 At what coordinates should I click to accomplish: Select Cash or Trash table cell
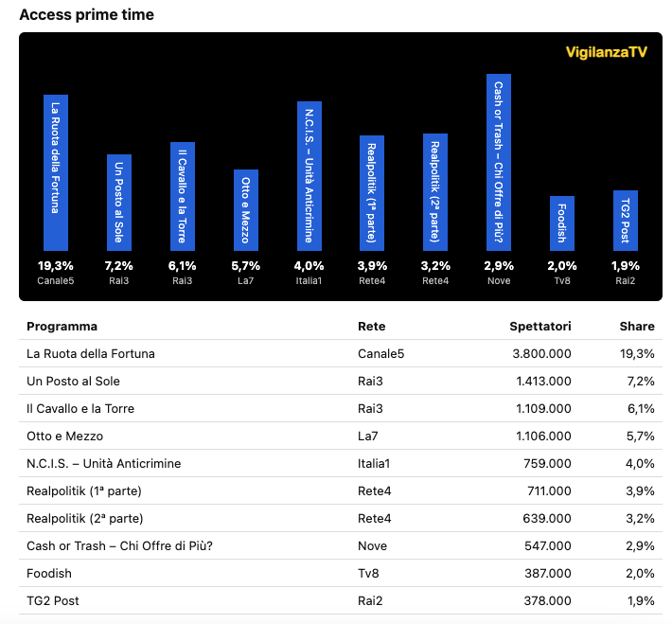119,546
